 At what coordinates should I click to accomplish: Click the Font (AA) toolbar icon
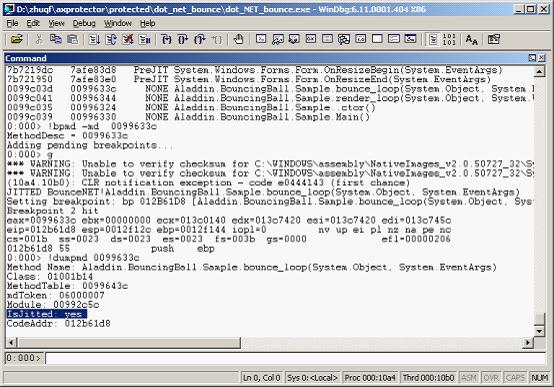tap(471, 39)
